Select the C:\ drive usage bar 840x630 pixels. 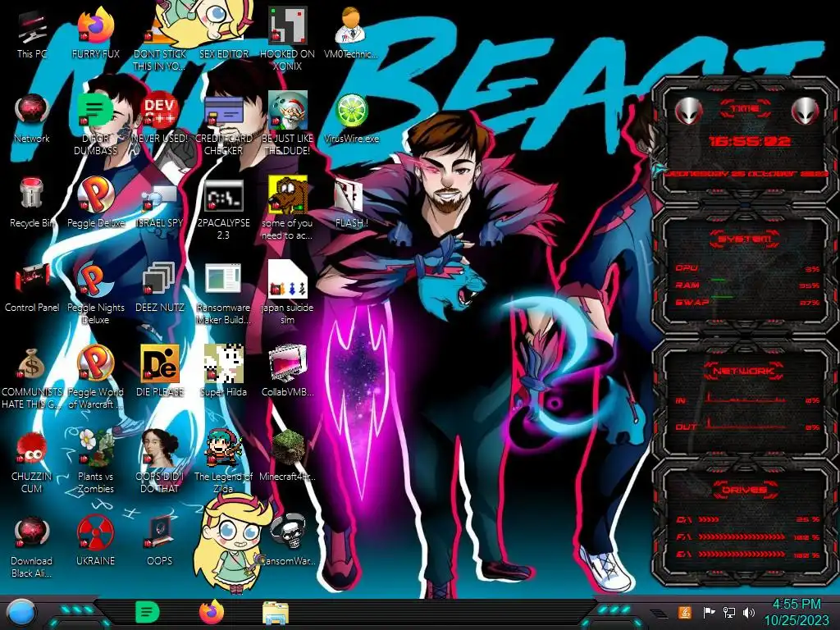tap(748, 519)
